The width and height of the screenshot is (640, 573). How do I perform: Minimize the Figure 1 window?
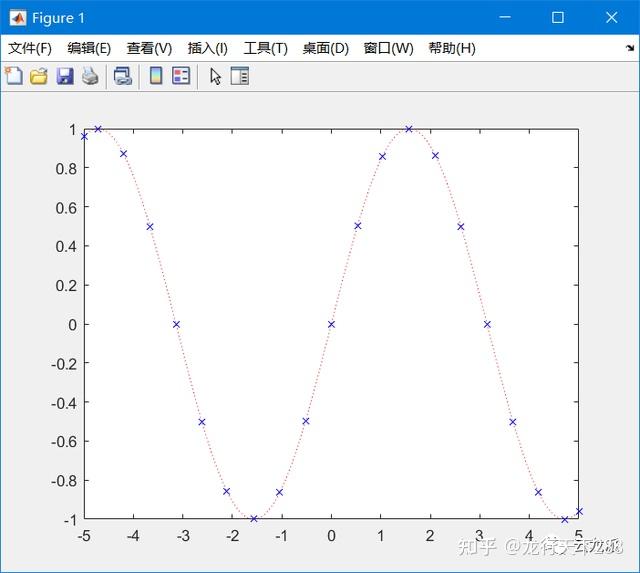505,17
